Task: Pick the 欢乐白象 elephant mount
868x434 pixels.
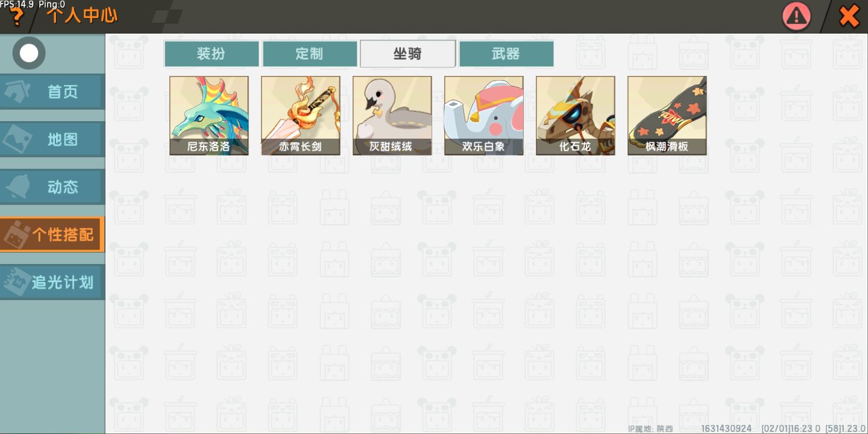Action: coord(484,116)
